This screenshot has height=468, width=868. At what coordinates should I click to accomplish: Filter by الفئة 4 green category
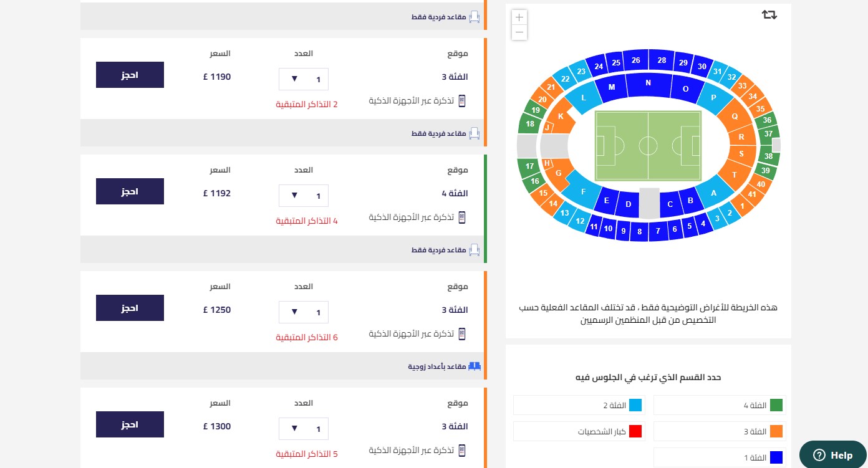pos(720,405)
